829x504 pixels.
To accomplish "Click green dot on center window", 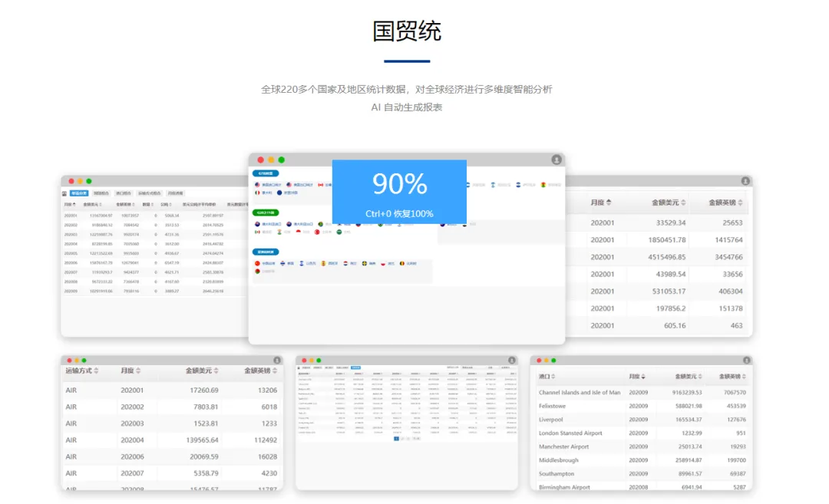I will [x=282, y=160].
